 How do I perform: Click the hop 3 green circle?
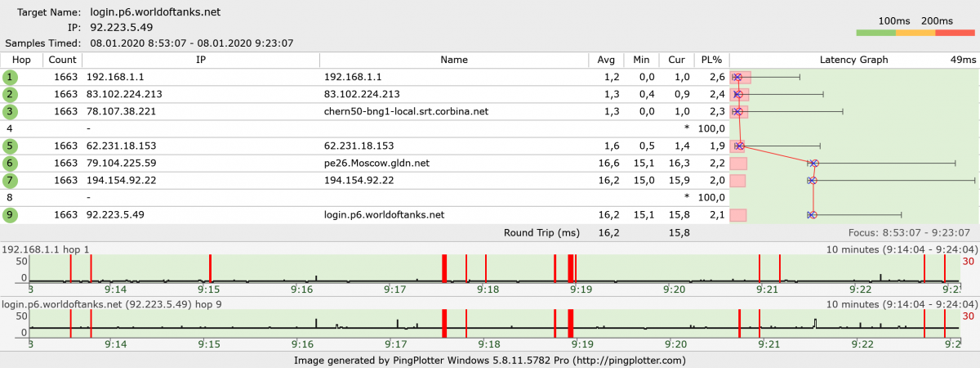tap(10, 111)
